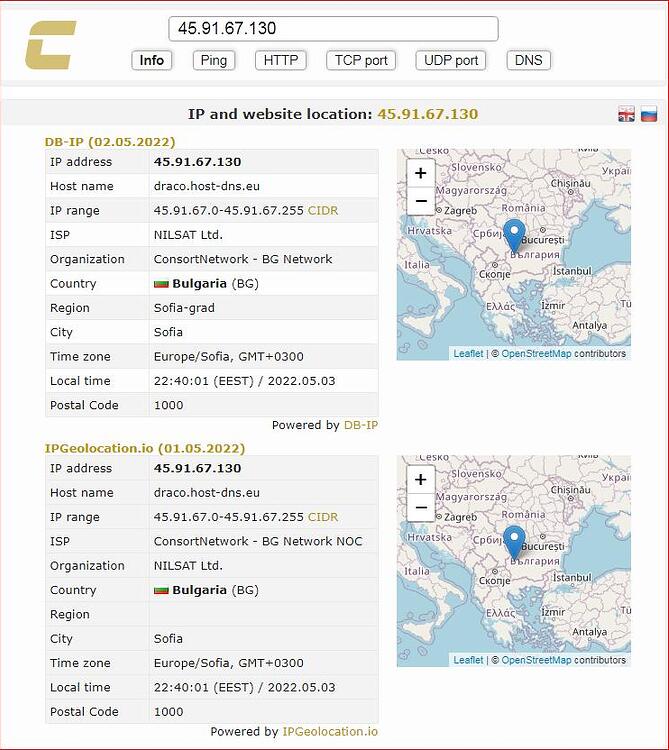The width and height of the screenshot is (669, 750).
Task: Select 'Sofia-grad' region value
Action: [184, 308]
